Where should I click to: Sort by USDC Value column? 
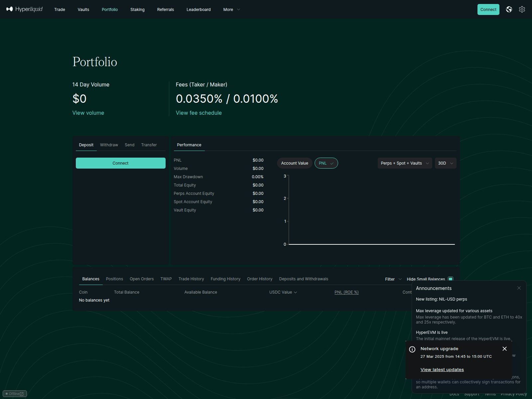(283, 292)
